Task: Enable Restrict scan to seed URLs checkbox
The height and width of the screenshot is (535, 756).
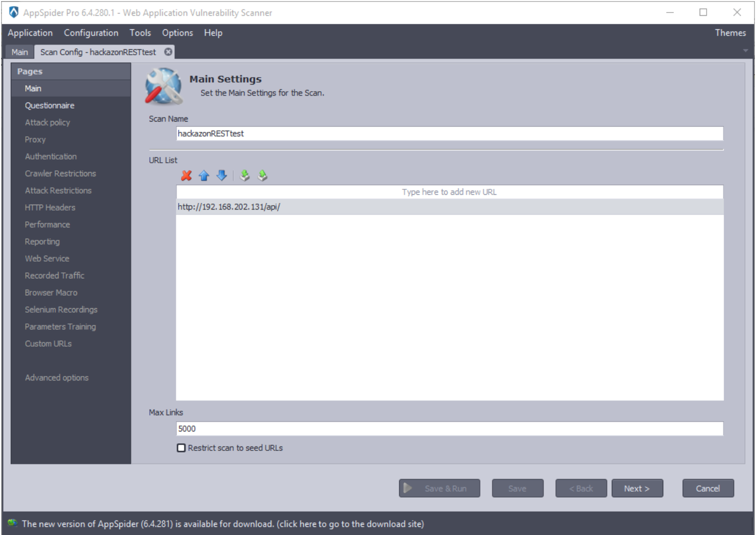Action: [181, 448]
